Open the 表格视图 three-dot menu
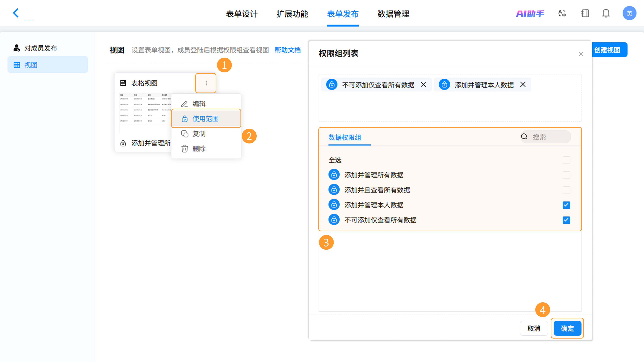Image resolution: width=644 pixels, height=362 pixels. [x=206, y=83]
